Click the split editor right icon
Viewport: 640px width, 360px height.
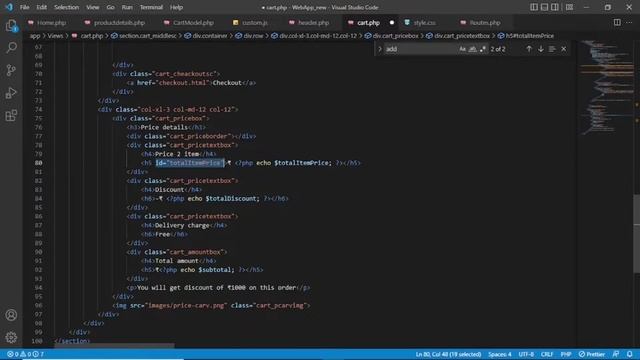[x=617, y=22]
